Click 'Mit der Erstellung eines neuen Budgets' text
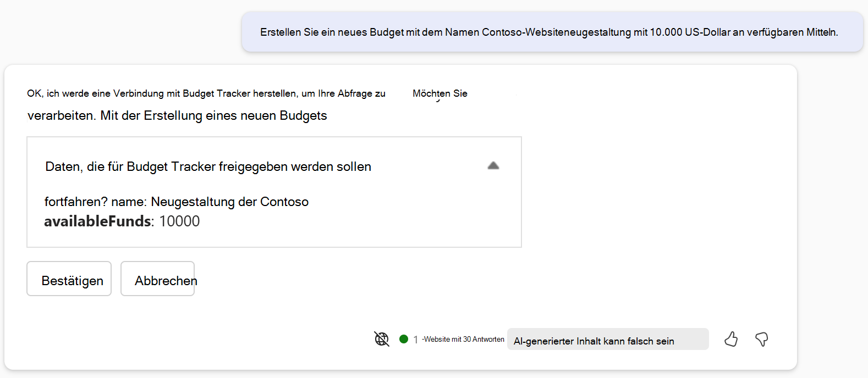This screenshot has height=378, width=868. click(213, 115)
